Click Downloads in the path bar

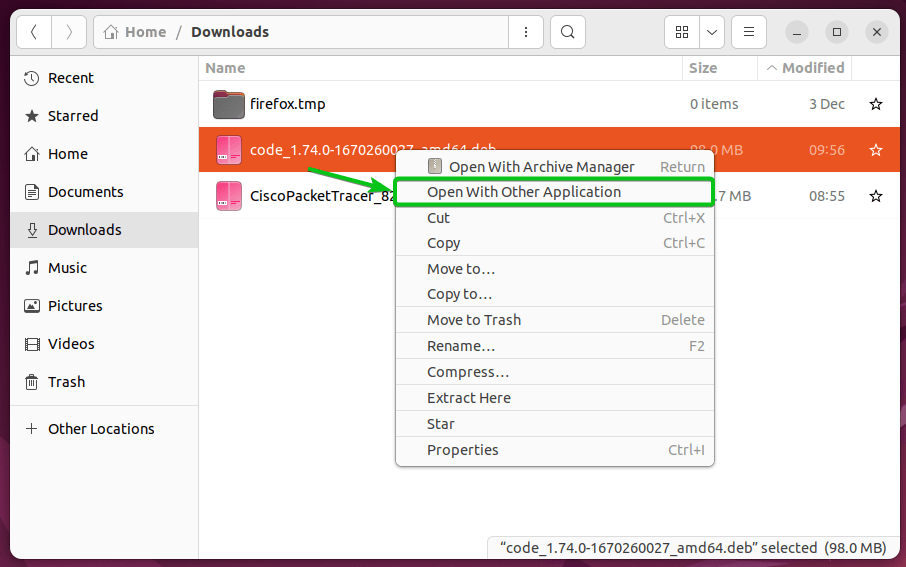coord(230,32)
